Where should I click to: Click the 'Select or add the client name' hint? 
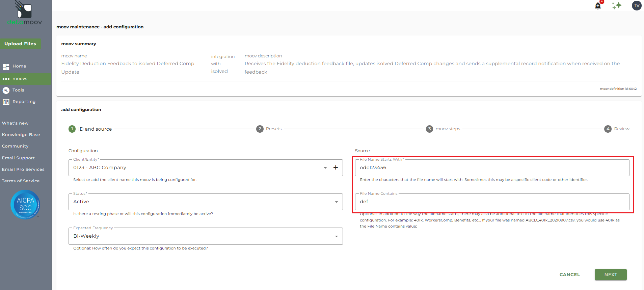click(135, 180)
